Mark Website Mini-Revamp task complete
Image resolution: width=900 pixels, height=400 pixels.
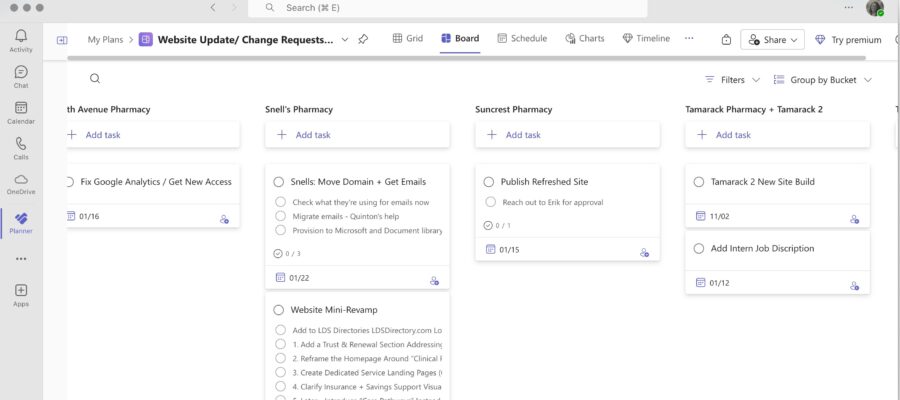tap(278, 310)
